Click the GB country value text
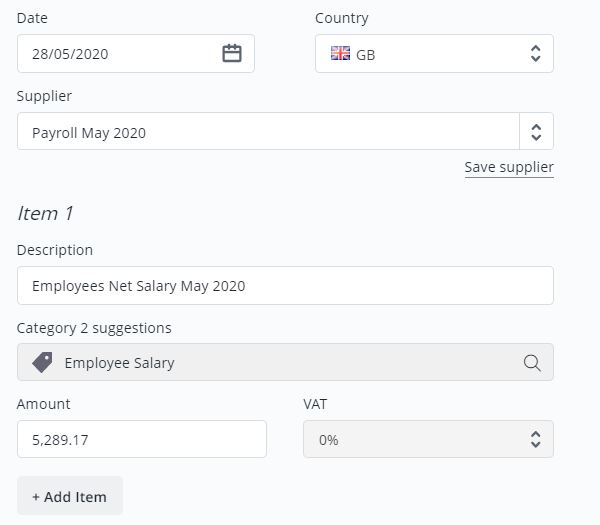Viewport: 600px width, 525px height. (x=365, y=55)
